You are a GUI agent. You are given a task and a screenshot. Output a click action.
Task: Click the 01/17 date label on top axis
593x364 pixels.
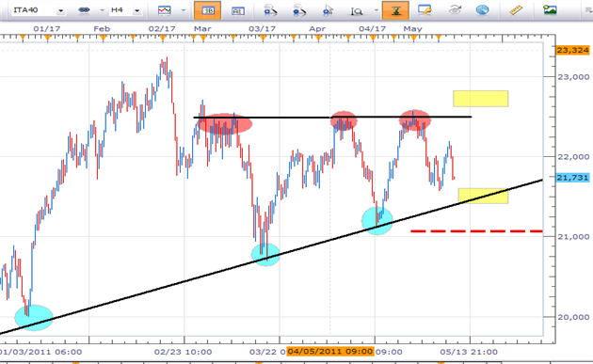tap(46, 29)
